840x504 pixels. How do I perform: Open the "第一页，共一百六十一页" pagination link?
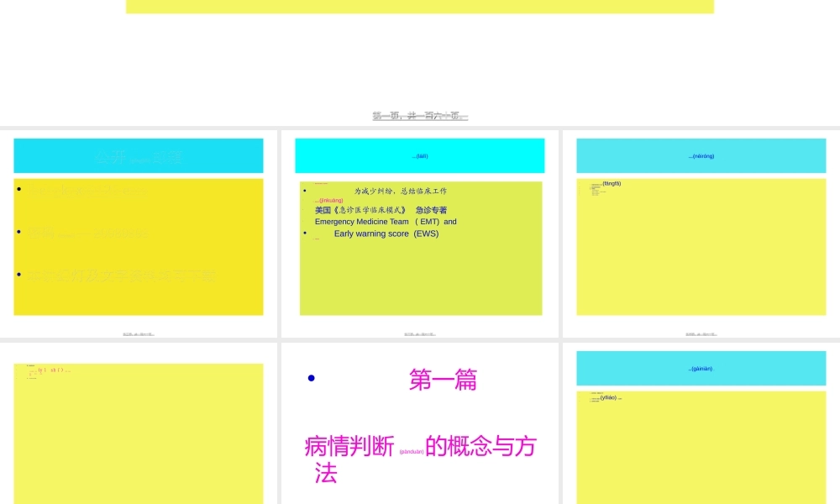(x=419, y=115)
